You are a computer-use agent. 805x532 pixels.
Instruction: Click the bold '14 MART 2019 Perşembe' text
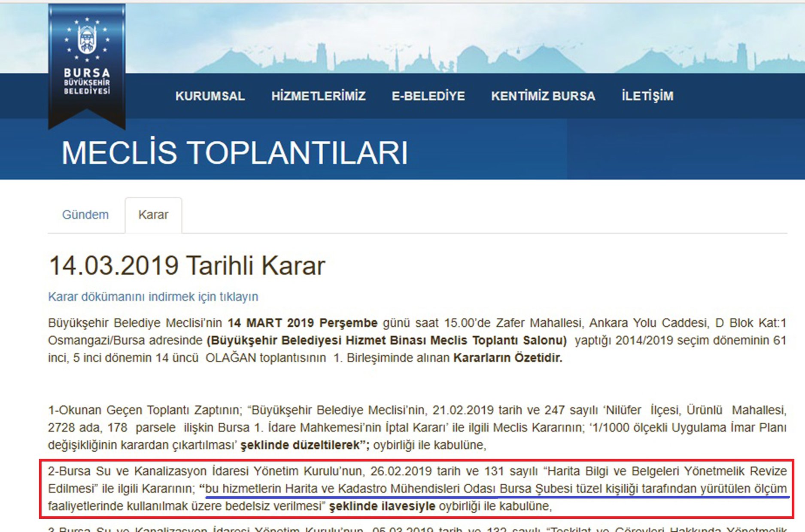point(303,323)
